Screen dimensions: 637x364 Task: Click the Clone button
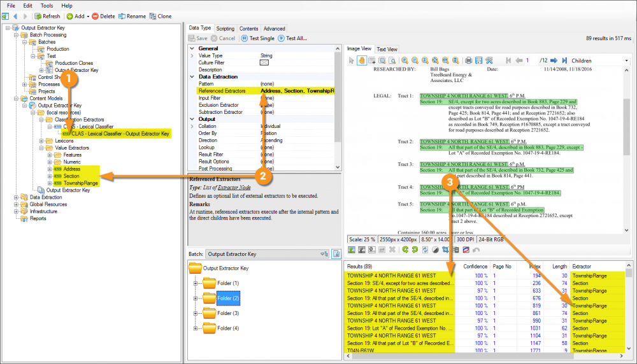click(x=160, y=16)
